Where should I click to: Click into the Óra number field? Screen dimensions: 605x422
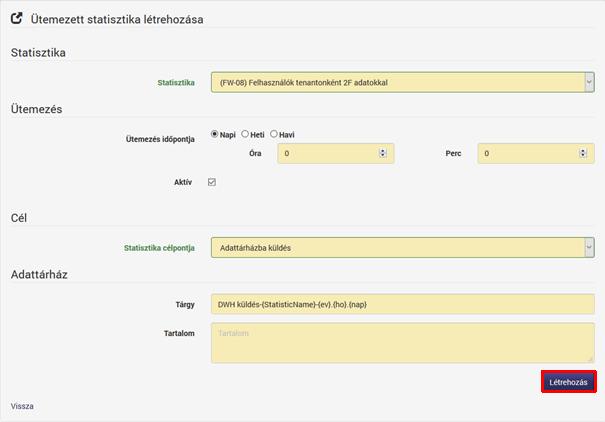coord(336,153)
